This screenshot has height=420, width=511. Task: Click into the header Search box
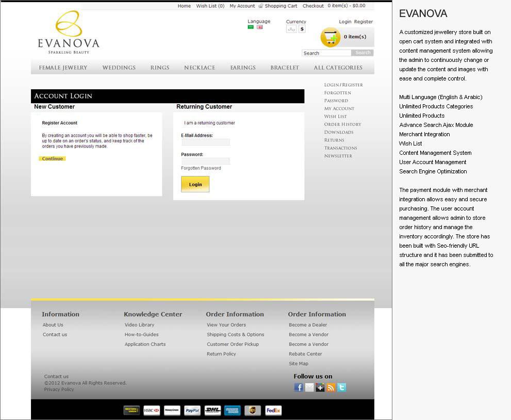click(x=326, y=53)
